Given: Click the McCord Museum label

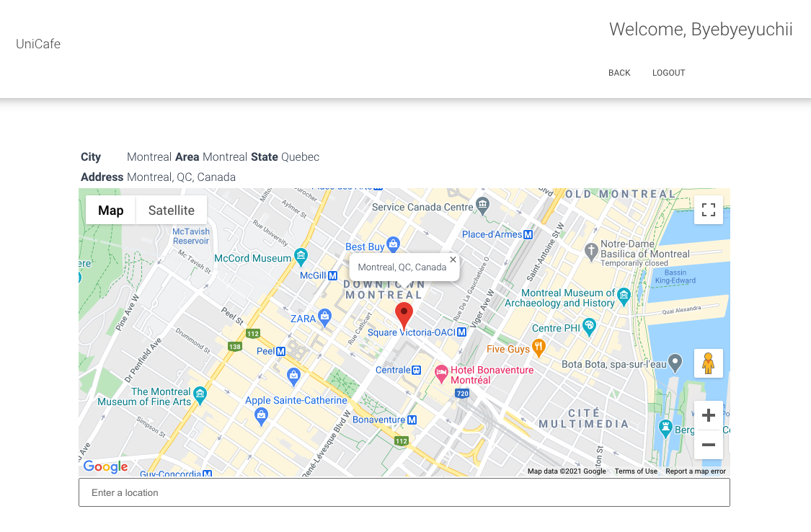Looking at the screenshot, I should [253, 258].
